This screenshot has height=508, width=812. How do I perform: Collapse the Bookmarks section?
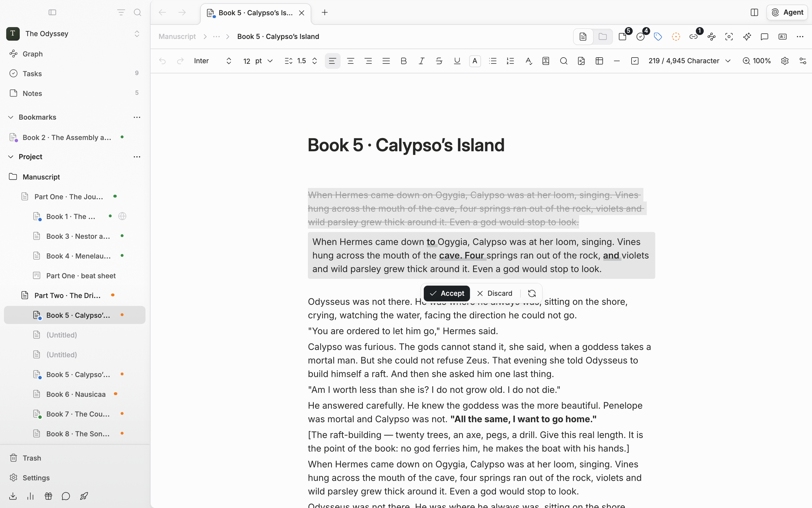click(x=11, y=117)
